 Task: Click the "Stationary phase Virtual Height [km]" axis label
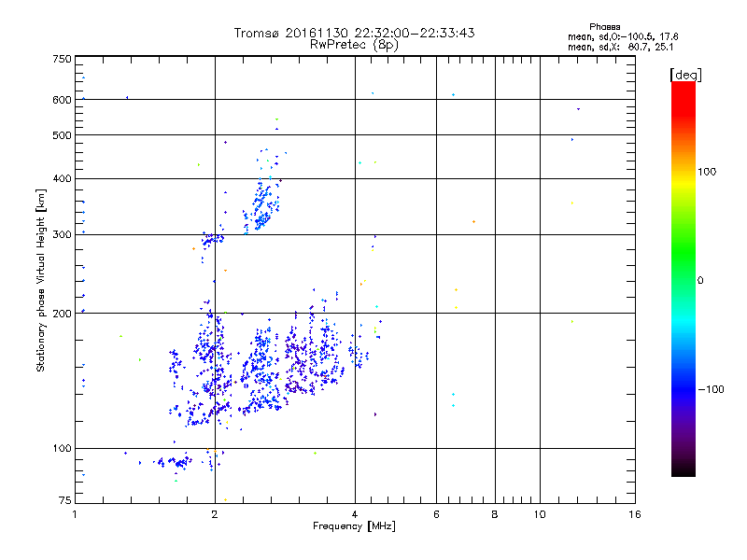(x=41, y=281)
